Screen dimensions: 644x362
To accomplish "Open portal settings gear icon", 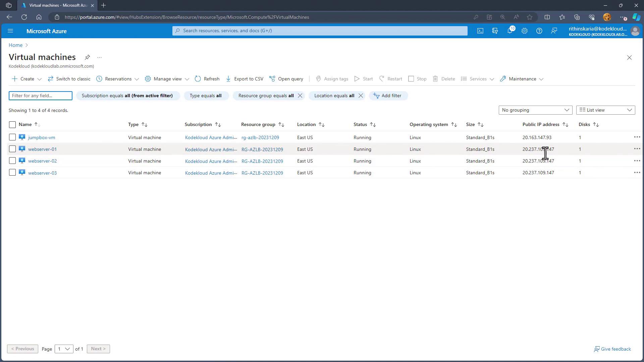I will pos(525,31).
